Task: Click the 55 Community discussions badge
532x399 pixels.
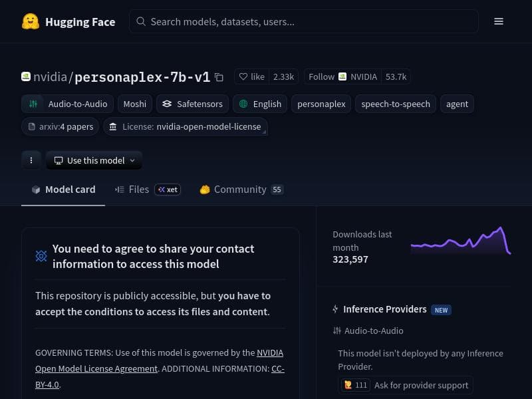Action: click(x=277, y=190)
